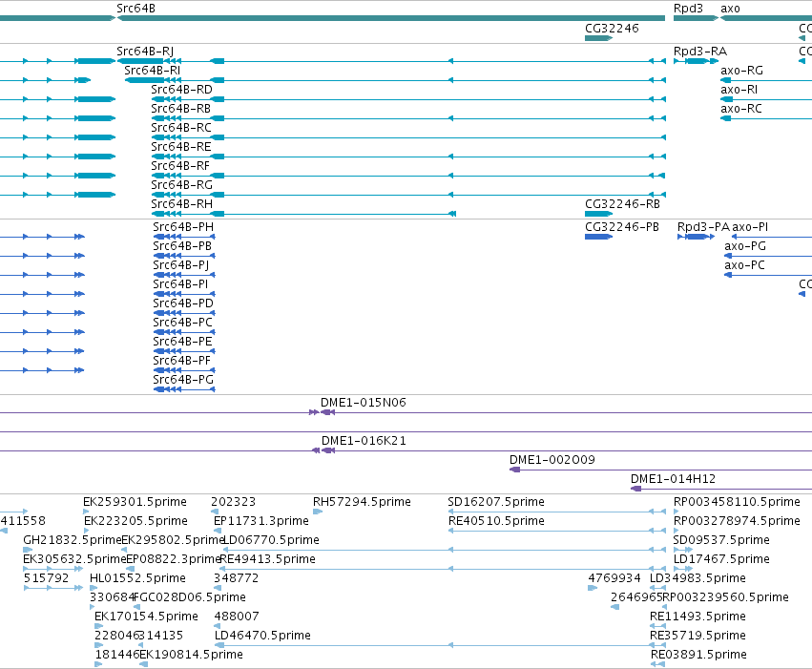Screen dimensions: 812x669
Task: Click transcript Src64B-RH label
Action: (x=181, y=204)
